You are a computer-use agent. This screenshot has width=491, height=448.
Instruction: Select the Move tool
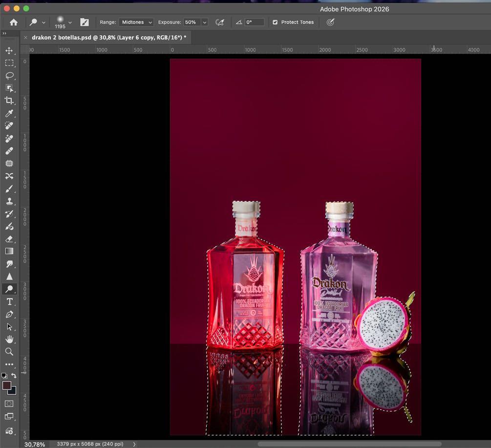[9, 50]
